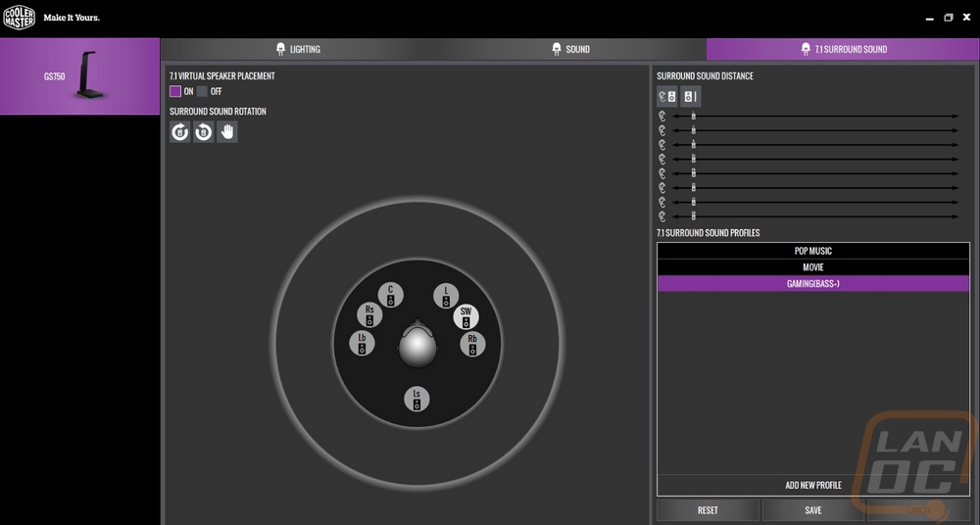980x525 pixels.
Task: Click Add New Profile
Action: click(x=813, y=485)
